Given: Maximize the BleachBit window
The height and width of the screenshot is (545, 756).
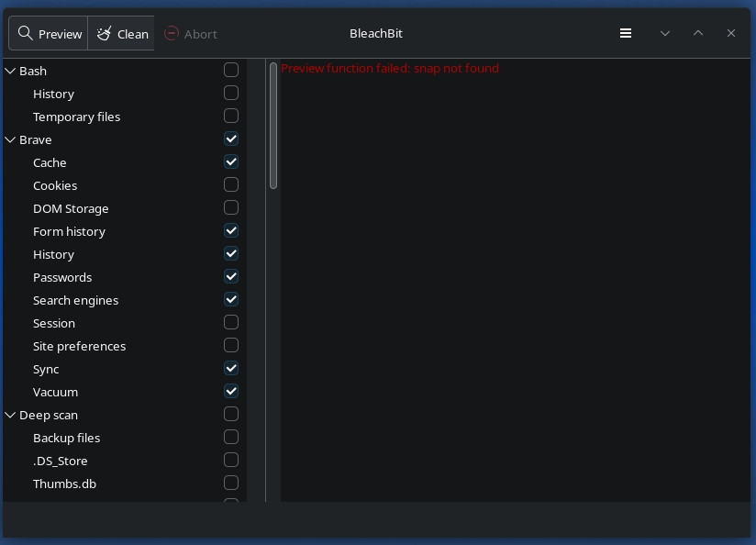Looking at the screenshot, I should [698, 33].
